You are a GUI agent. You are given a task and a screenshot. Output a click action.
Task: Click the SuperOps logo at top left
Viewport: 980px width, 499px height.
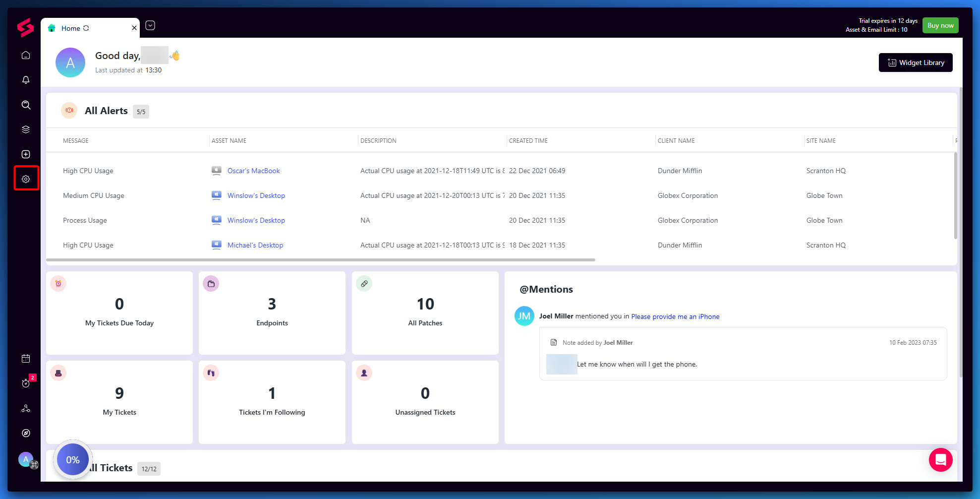[x=25, y=28]
